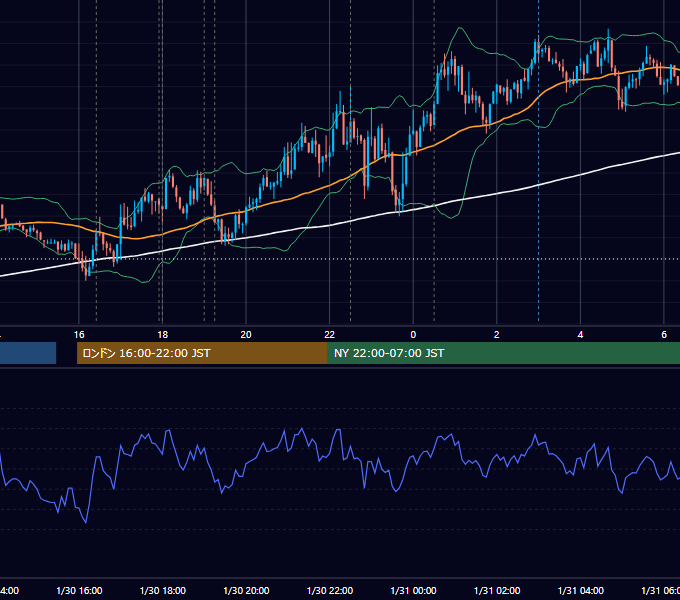This screenshot has width=680, height=600.
Task: Click hour label 0 on the time axis
Action: [x=413, y=335]
